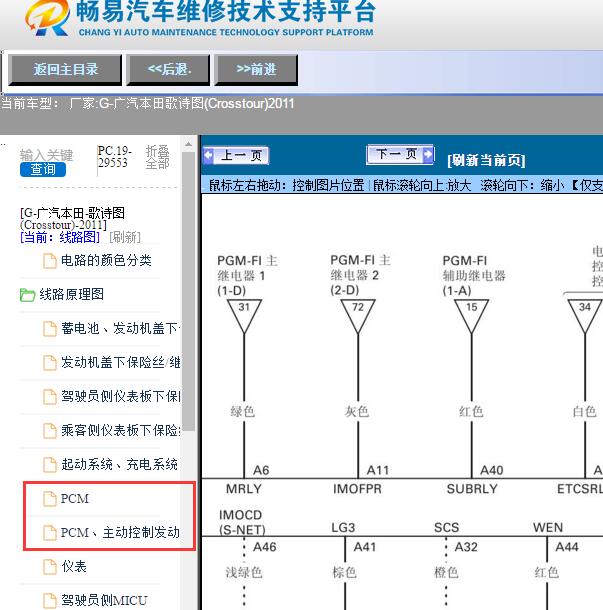Open 发动机盖下保险丝 entry
The image size is (603, 610).
click(x=120, y=363)
